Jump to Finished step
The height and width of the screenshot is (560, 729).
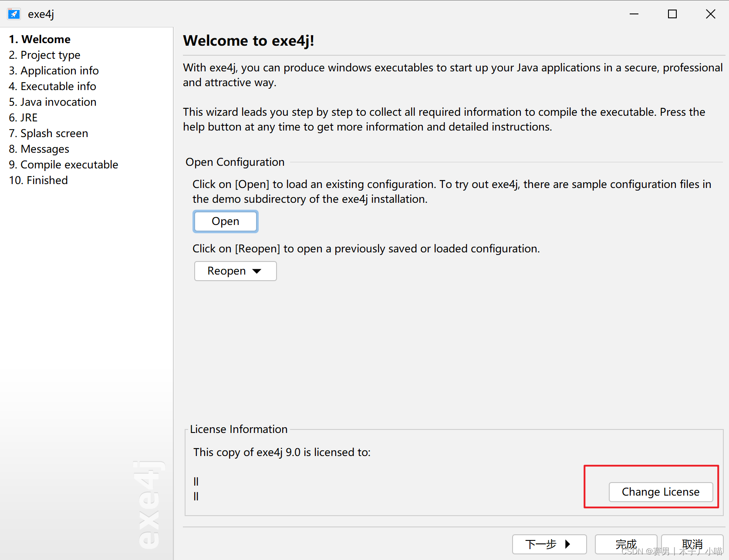tap(38, 180)
